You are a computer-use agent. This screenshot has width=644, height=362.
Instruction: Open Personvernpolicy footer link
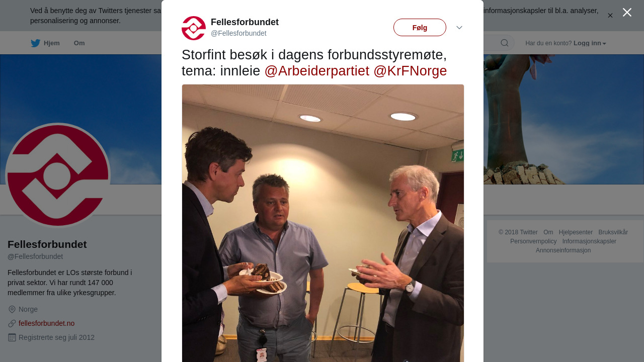(x=533, y=241)
